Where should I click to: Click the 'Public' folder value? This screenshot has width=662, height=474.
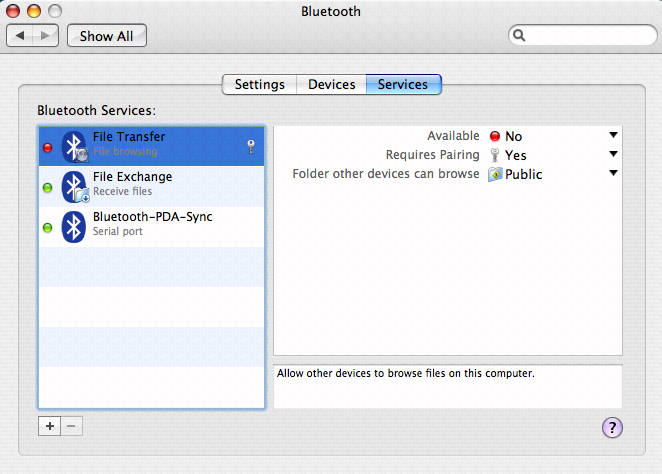524,174
